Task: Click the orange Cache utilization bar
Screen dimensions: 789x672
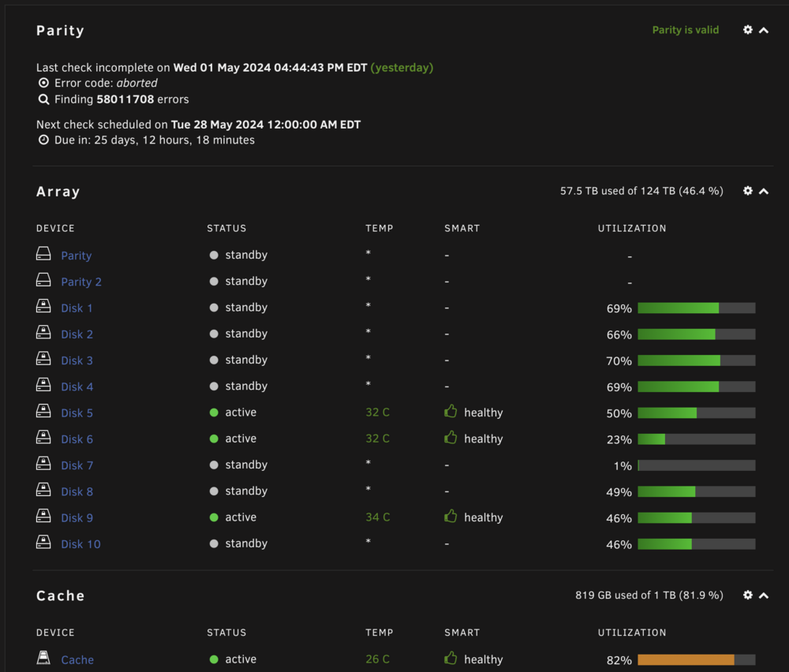Action: pyautogui.click(x=697, y=660)
